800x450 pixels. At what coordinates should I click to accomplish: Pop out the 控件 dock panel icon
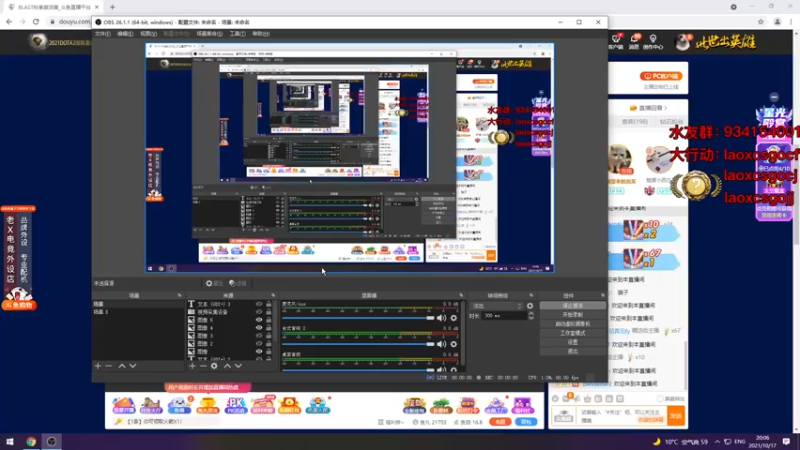pos(603,295)
